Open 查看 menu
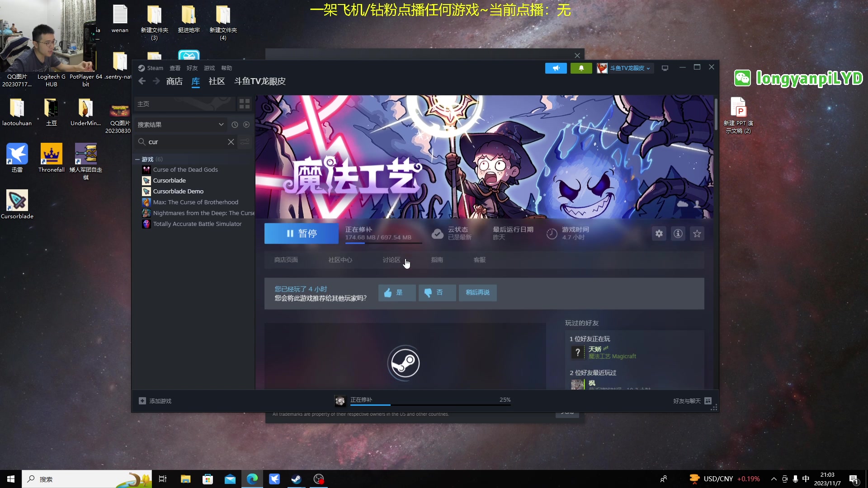Viewport: 868px width, 488px height. (x=175, y=68)
